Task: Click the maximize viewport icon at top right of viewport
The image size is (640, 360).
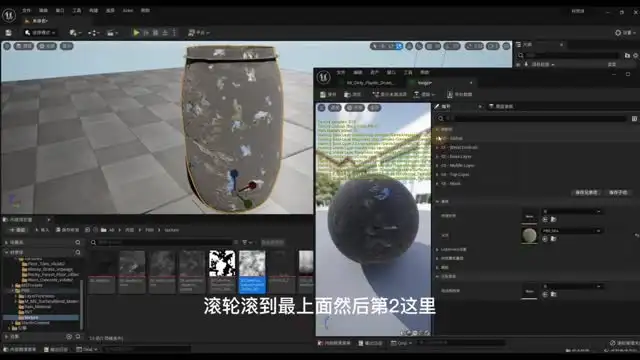Action: click(506, 46)
